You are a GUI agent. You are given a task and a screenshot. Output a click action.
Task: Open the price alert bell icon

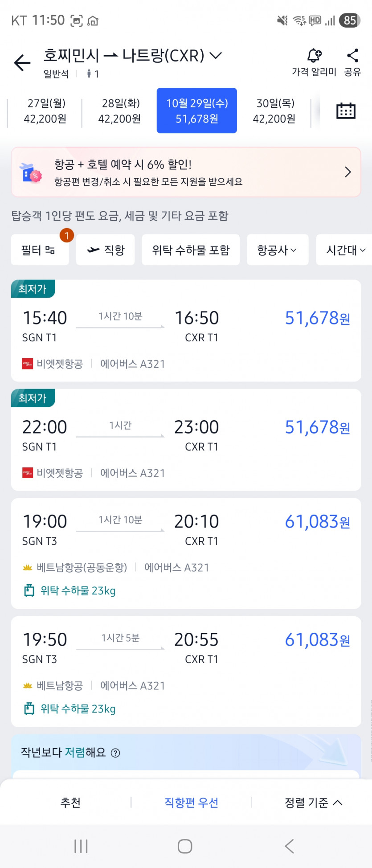coord(314,56)
